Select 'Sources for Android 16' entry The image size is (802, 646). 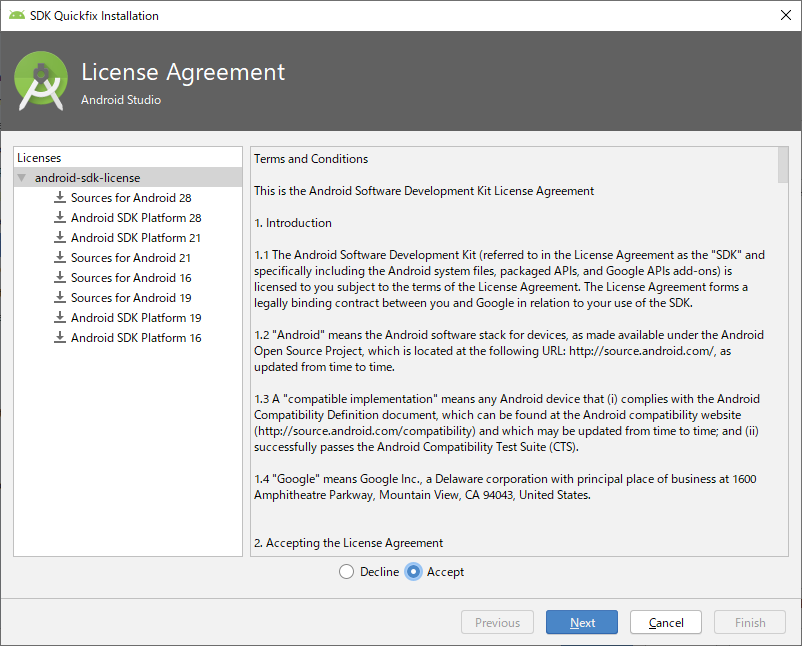pyautogui.click(x=131, y=277)
